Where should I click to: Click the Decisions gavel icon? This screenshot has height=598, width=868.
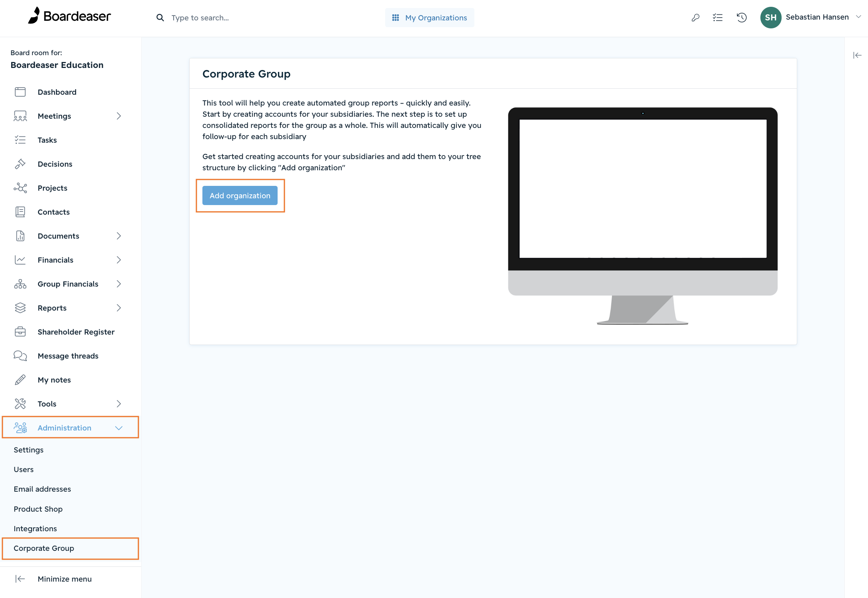pos(20,164)
